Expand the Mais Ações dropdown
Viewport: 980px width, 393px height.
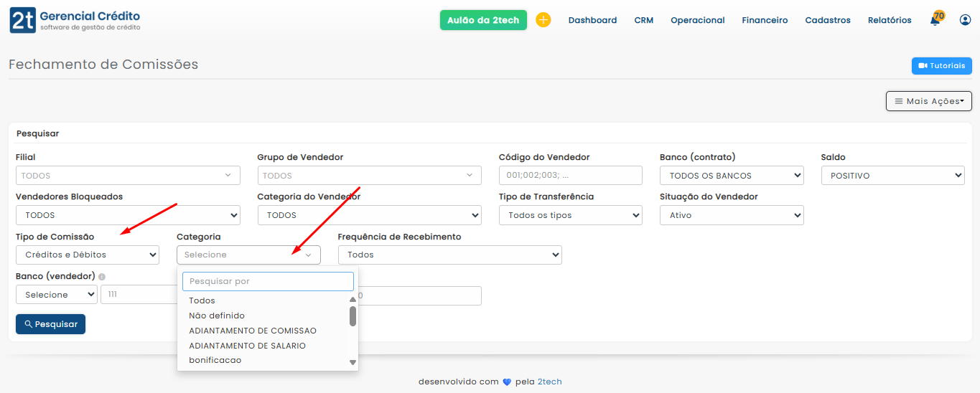click(x=928, y=101)
